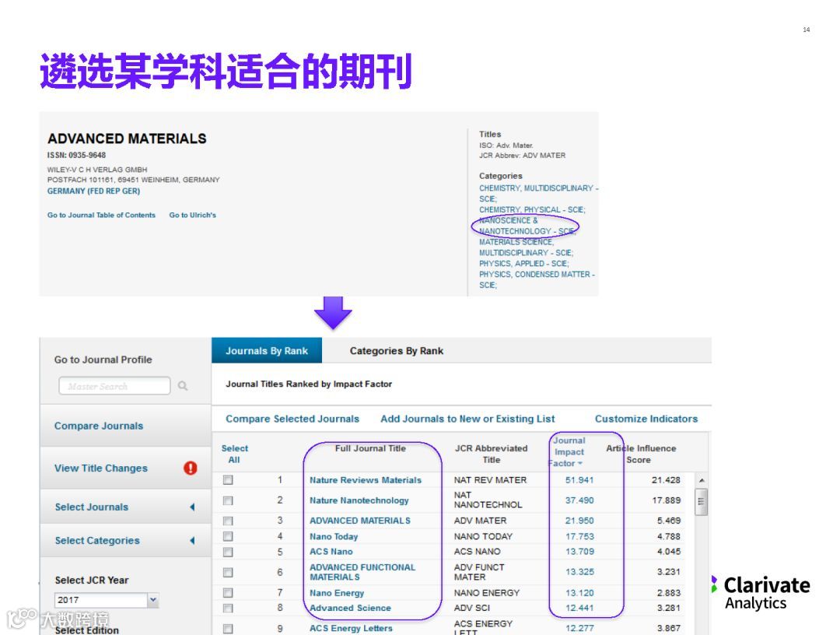Sort by Journal Impact Factor column arrow
Image resolution: width=840 pixels, height=635 pixels.
(580, 464)
